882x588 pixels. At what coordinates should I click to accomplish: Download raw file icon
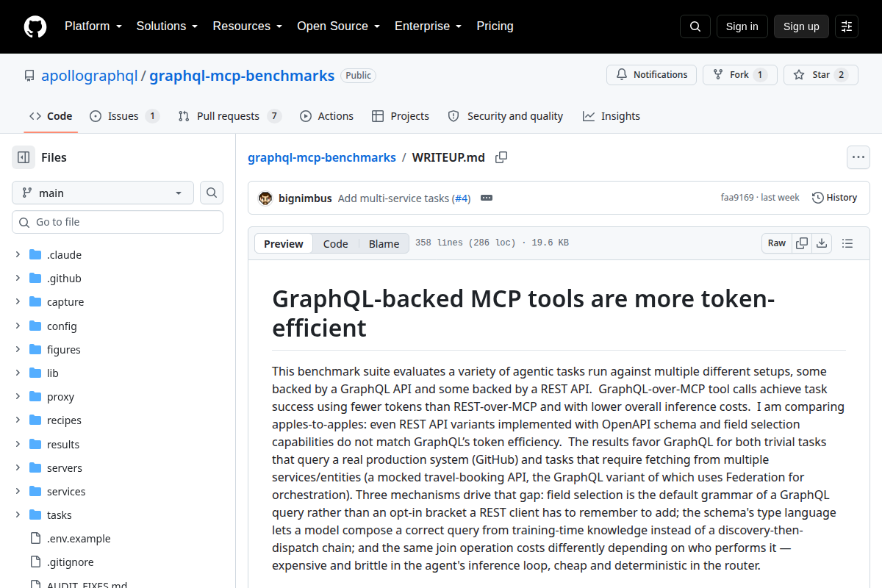[x=822, y=243]
